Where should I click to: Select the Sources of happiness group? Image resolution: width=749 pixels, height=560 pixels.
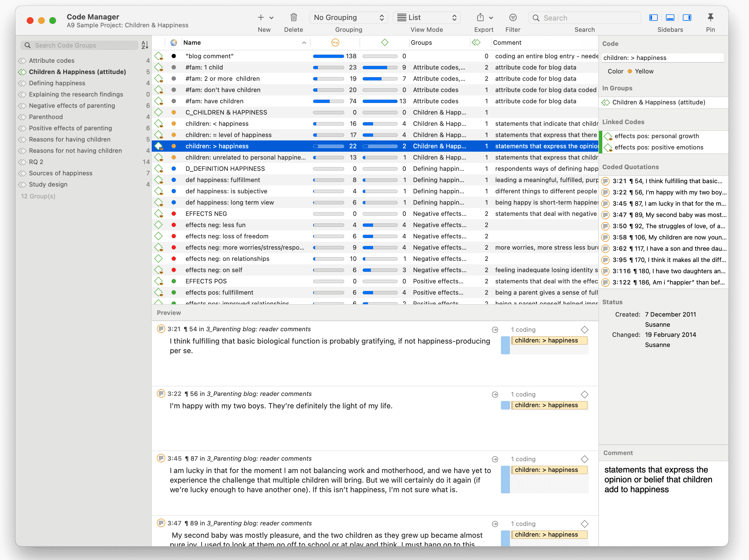click(84, 173)
